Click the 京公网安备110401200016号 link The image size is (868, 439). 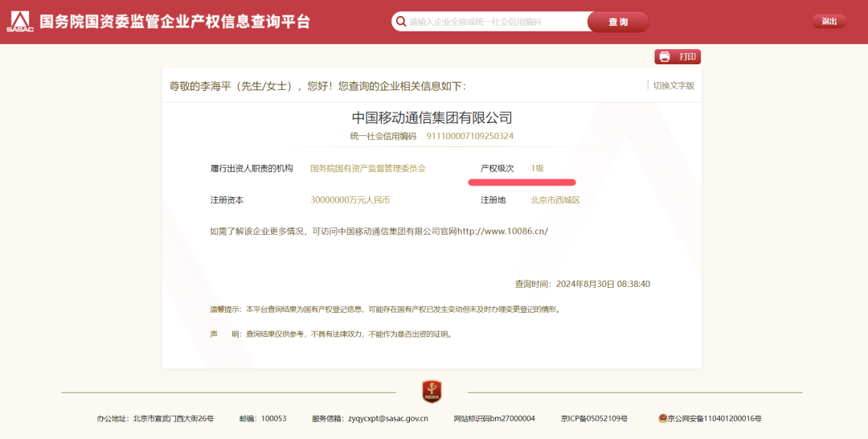pos(714,419)
